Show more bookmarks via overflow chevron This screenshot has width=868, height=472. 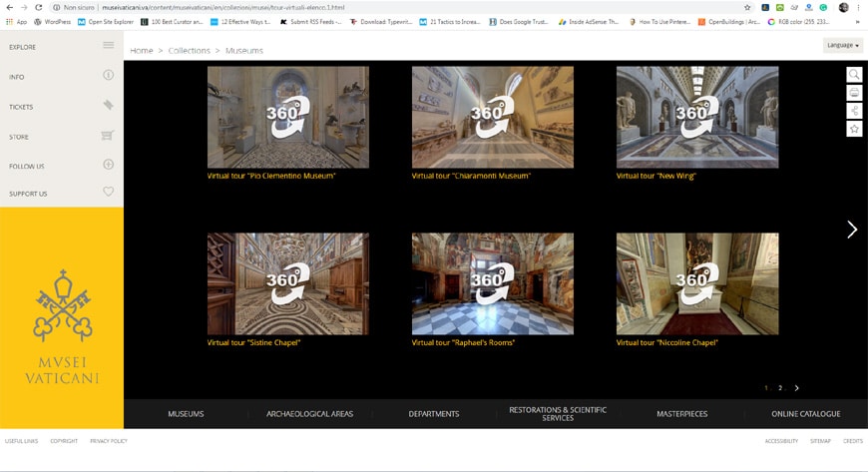(857, 22)
